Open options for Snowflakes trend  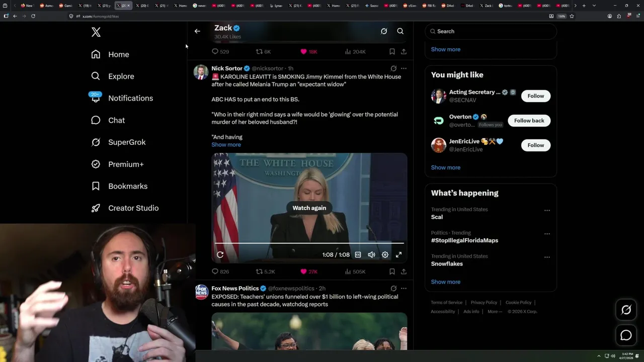[547, 257]
